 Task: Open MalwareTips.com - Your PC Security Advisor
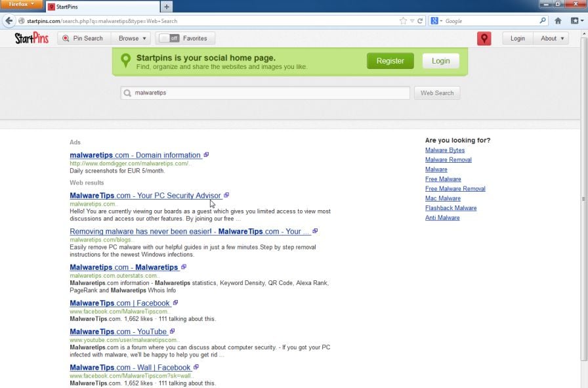(146, 196)
